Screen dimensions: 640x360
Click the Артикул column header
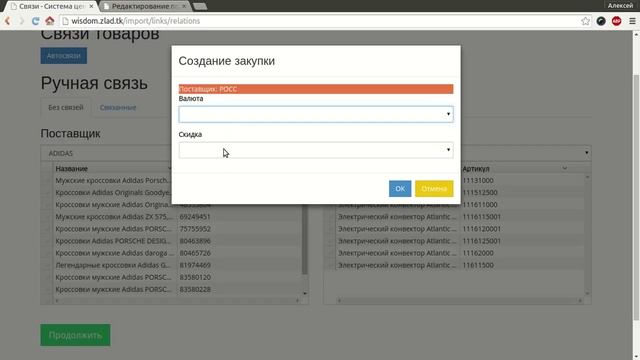[476, 169]
